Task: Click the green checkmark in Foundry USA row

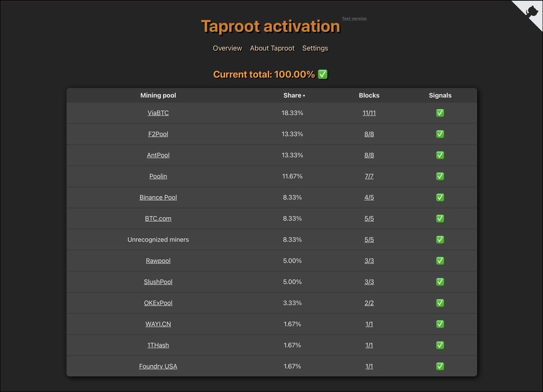Action: [440, 366]
